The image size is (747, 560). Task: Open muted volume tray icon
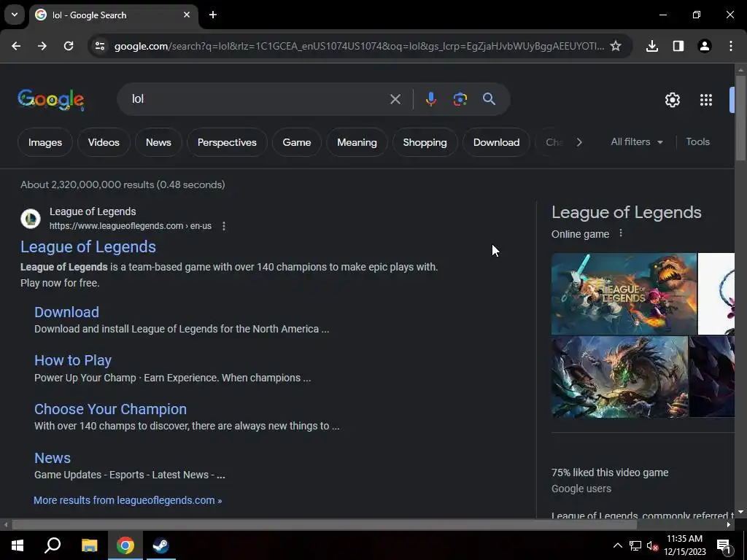click(651, 545)
